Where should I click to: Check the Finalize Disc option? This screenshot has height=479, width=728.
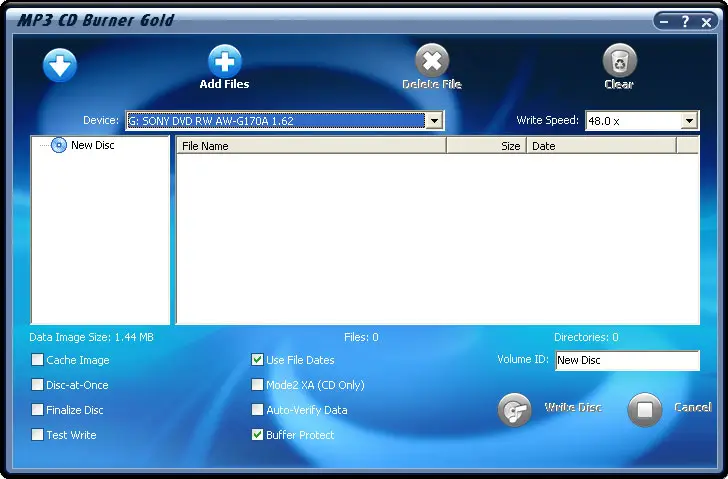[x=37, y=410]
